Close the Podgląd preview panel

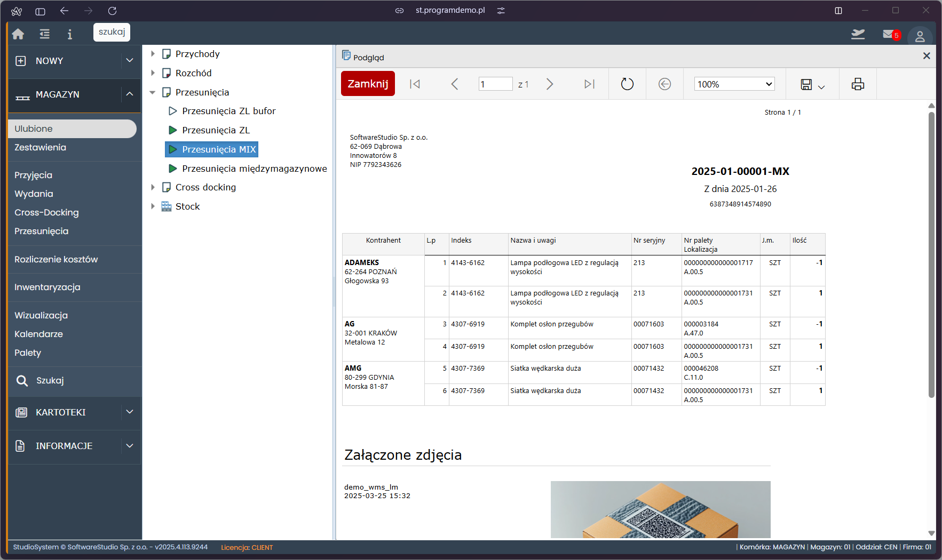click(927, 56)
